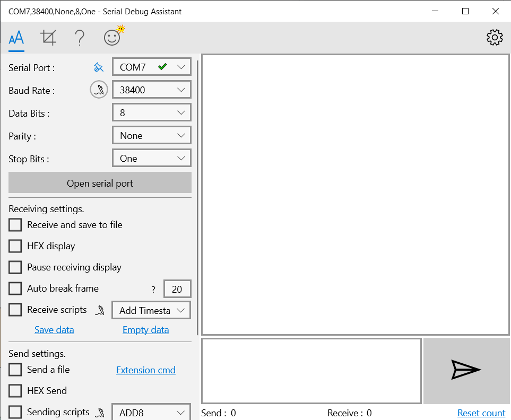Open the Parity dropdown showing None
The image size is (511, 420).
click(152, 135)
